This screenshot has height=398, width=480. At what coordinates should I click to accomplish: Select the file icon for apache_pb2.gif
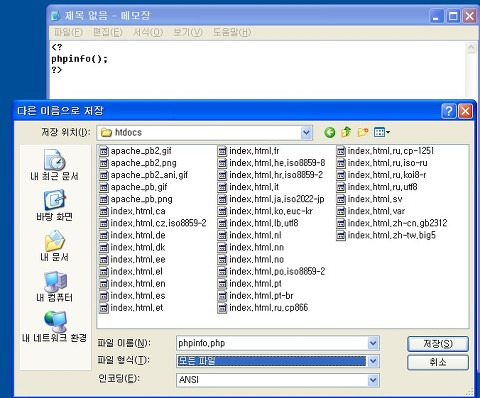104,151
